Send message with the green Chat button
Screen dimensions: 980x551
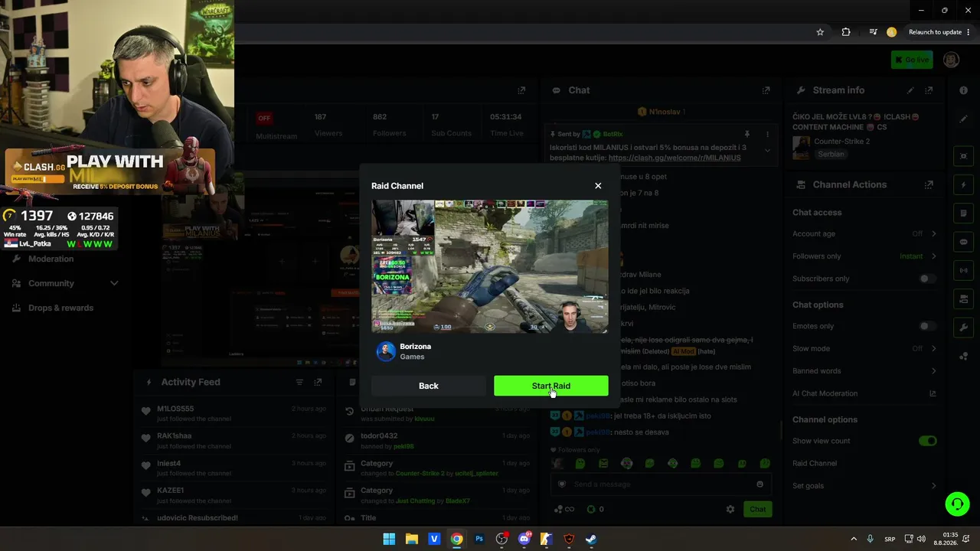[757, 509]
